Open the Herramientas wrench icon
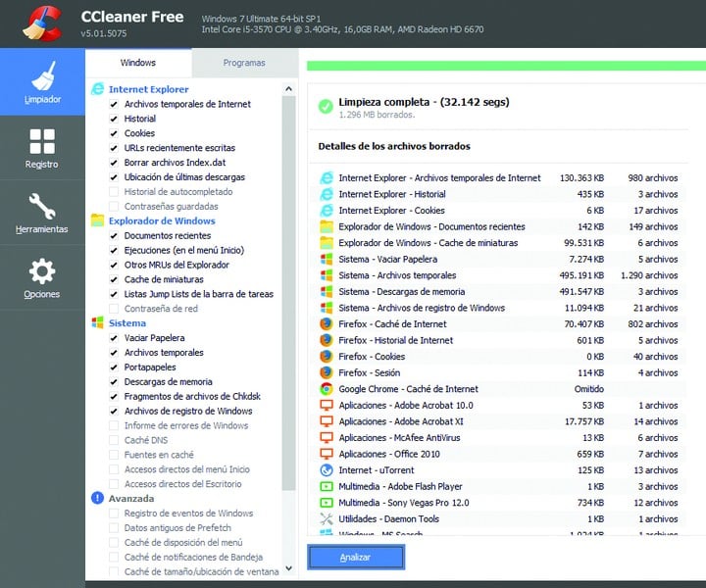 click(x=42, y=206)
